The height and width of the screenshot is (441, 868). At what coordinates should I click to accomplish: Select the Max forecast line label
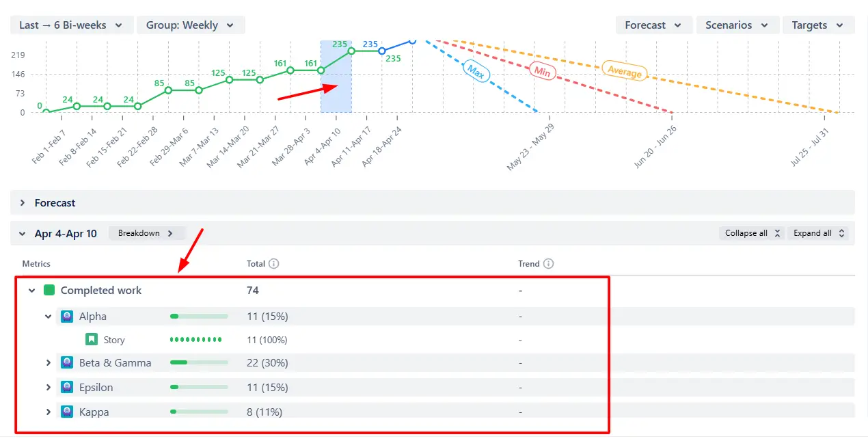(476, 71)
